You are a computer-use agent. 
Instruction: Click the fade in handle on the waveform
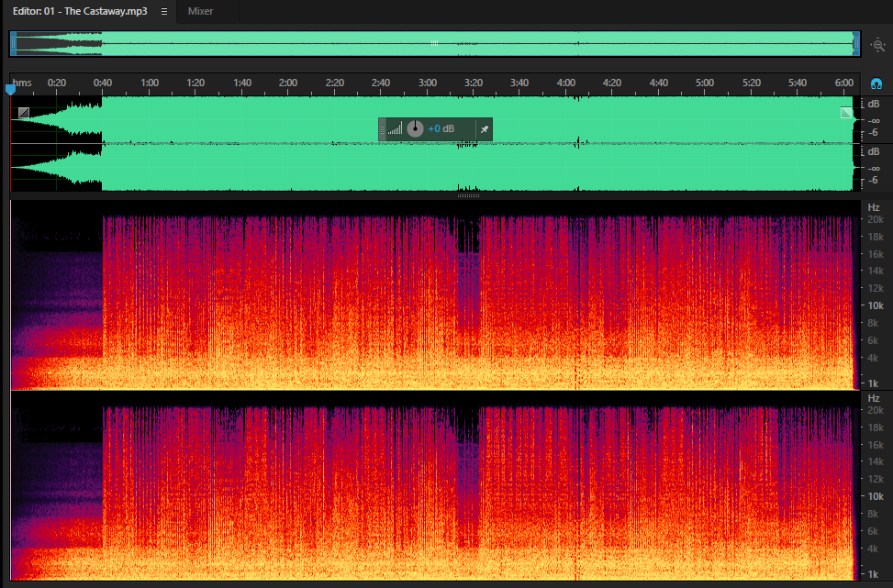point(23,113)
